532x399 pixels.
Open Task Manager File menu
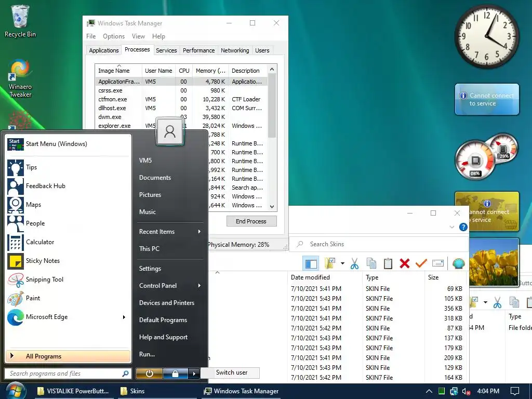click(90, 36)
